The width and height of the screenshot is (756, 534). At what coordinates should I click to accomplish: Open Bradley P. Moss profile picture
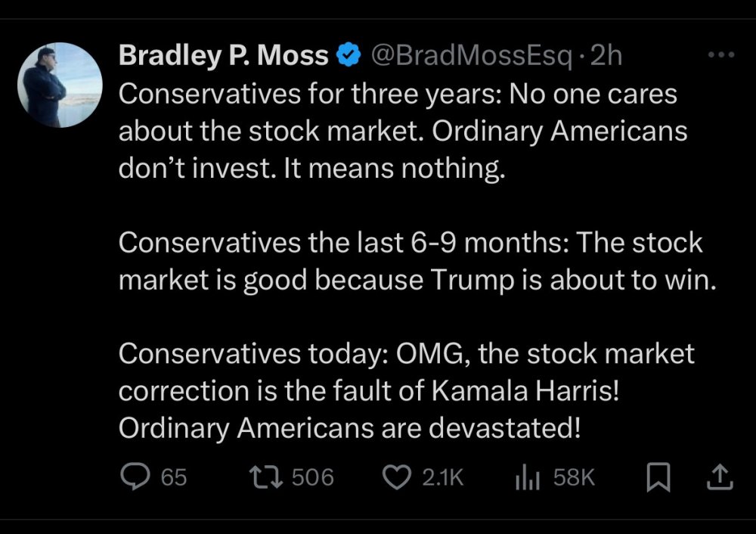pyautogui.click(x=59, y=85)
